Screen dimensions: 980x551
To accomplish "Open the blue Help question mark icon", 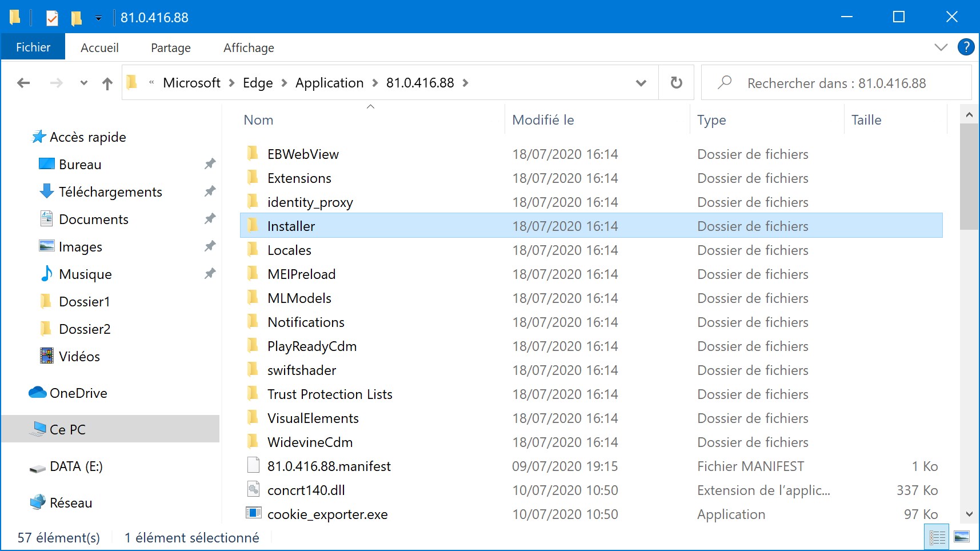I will (966, 47).
